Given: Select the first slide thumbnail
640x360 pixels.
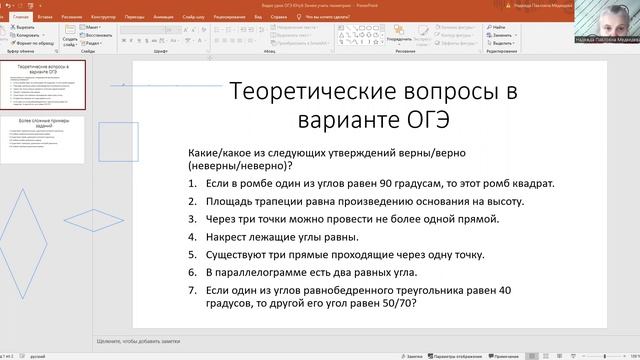Looking at the screenshot, I should pos(43,85).
